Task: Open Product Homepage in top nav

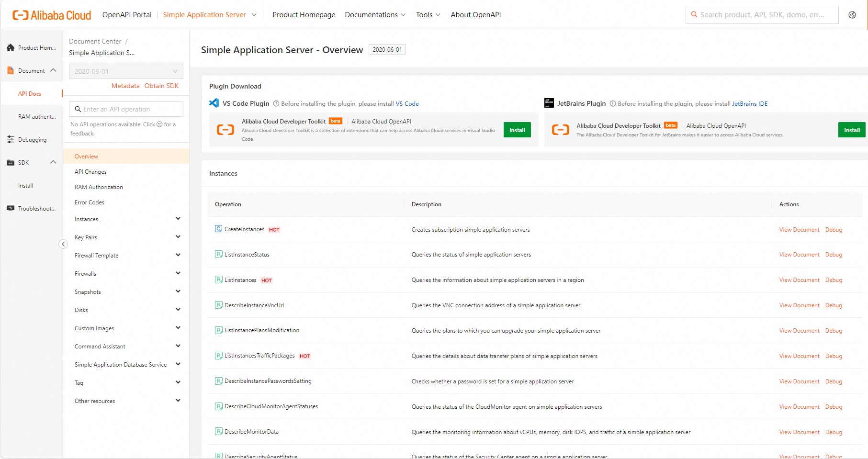Action: [304, 15]
